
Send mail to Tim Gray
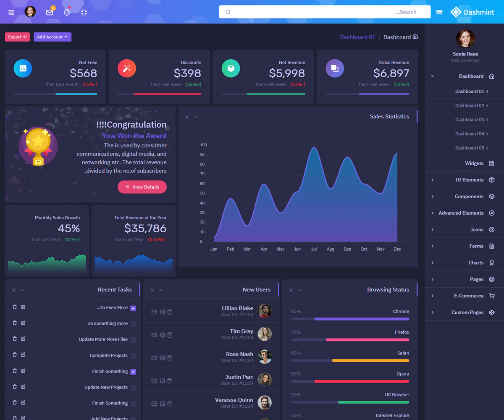click(154, 335)
